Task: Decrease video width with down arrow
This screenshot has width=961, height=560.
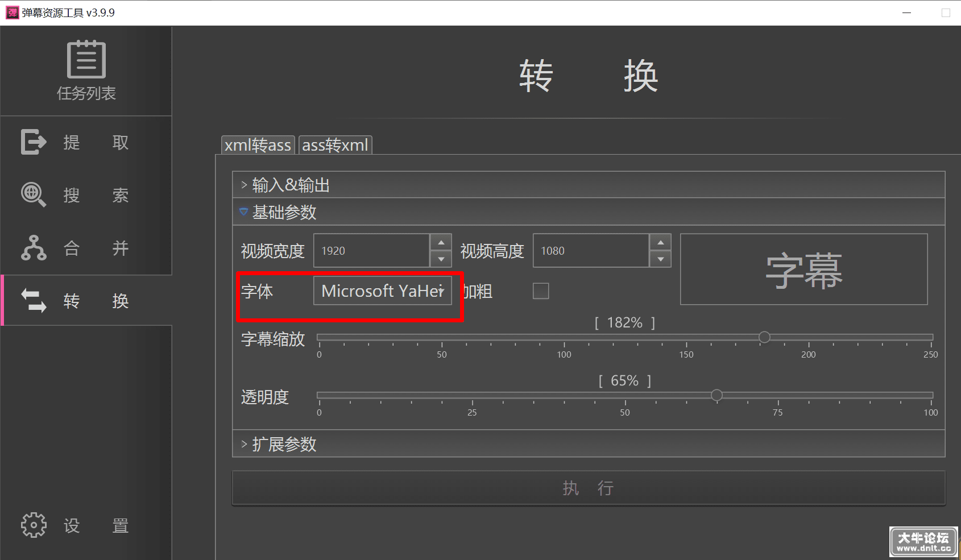Action: 441,259
